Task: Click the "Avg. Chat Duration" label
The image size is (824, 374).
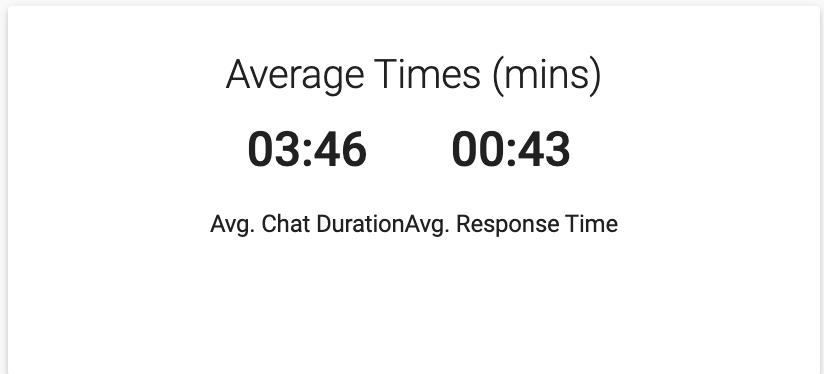Action: pyautogui.click(x=308, y=225)
